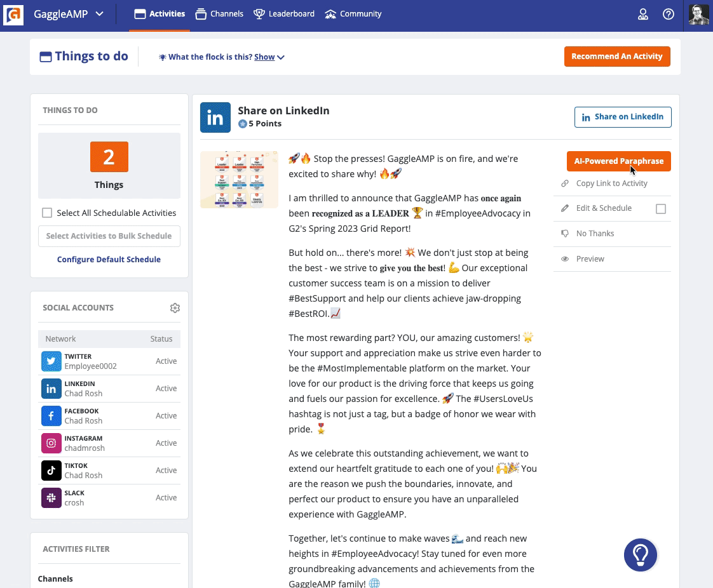Image resolution: width=713 pixels, height=588 pixels.
Task: Click the Instagram chadmrosh account name
Action: pos(85,448)
